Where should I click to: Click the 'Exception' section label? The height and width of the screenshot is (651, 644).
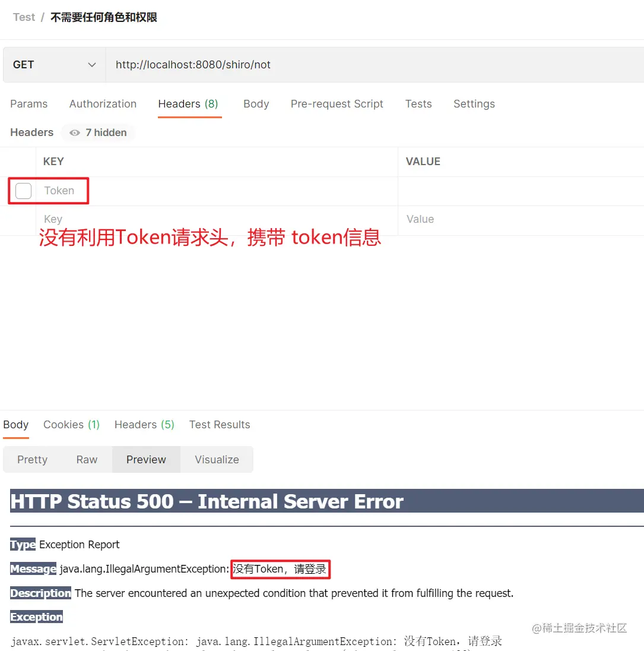(37, 617)
